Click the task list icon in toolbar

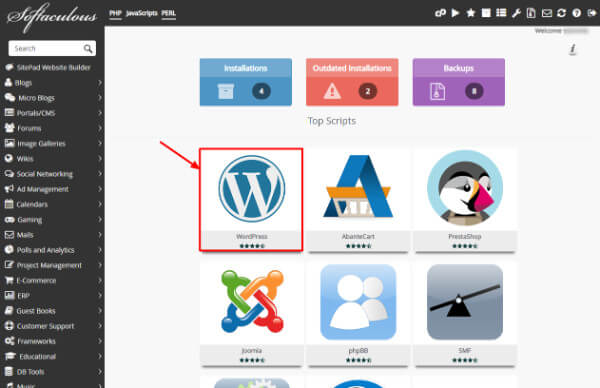pos(501,13)
